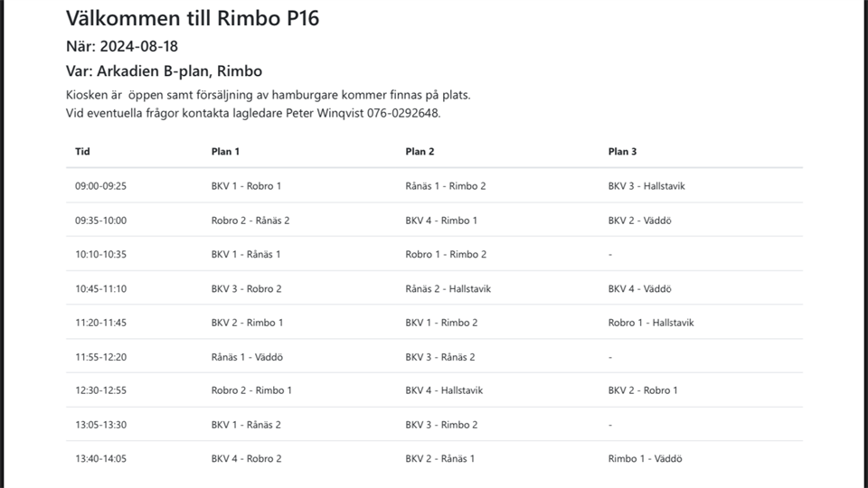Click the match Rånäs 1 - Väddö
This screenshot has height=488, width=868.
pyautogui.click(x=247, y=357)
